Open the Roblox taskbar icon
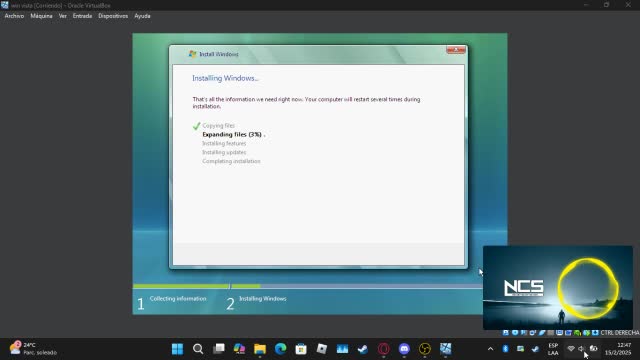Screen dimensions: 640x360 click(x=322, y=349)
